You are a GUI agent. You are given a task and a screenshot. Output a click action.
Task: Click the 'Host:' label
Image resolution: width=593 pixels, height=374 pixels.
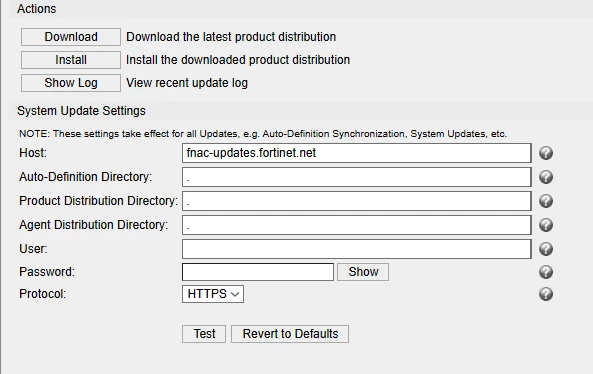coord(33,153)
